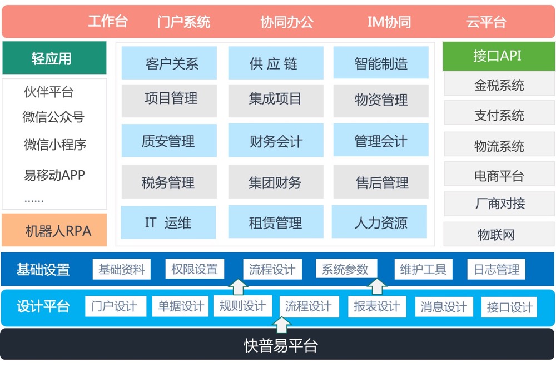Image resolution: width=556 pixels, height=392 pixels.
Task: Click the up arrow below 系统参数
Action: click(x=378, y=286)
